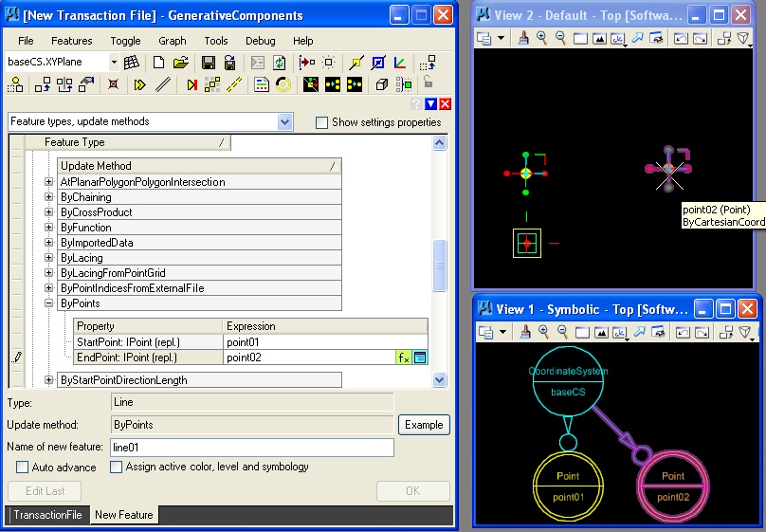The width and height of the screenshot is (766, 532).
Task: Open the Toggle menu
Action: click(x=125, y=41)
